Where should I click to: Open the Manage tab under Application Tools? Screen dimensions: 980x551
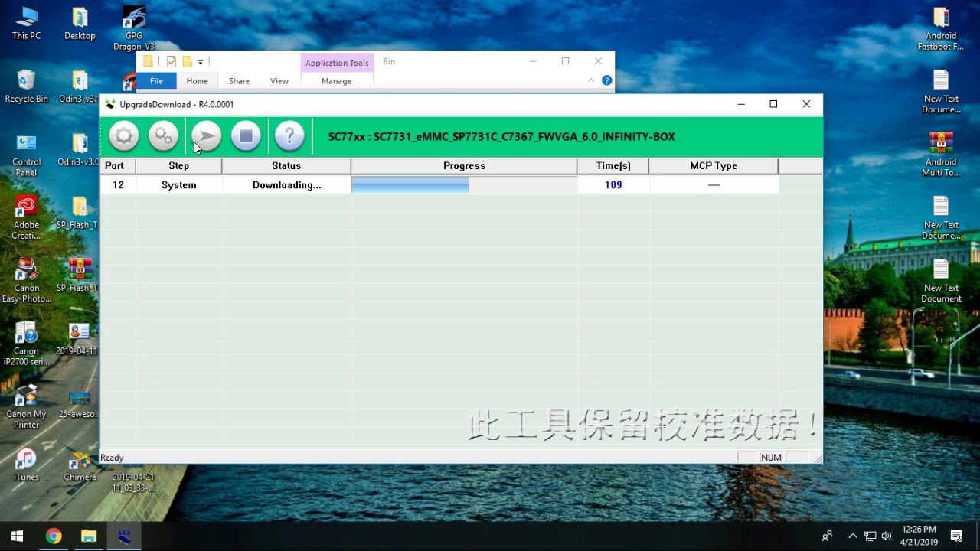[x=336, y=81]
